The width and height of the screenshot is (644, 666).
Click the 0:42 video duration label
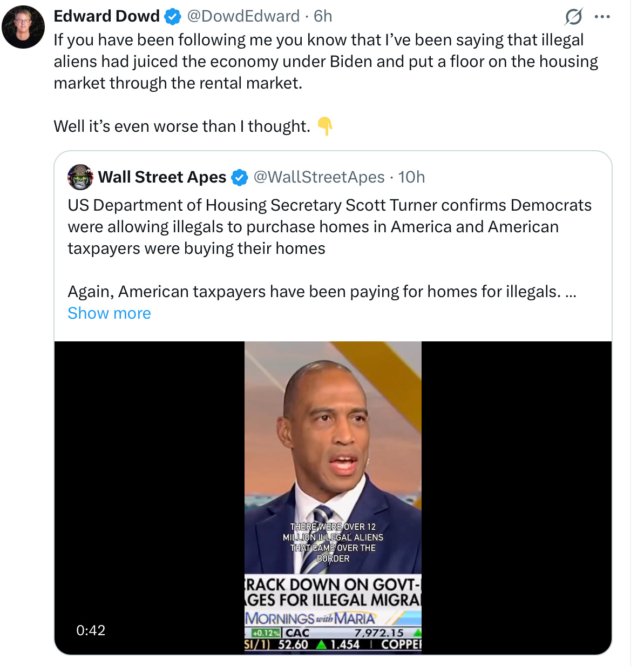tap(91, 630)
